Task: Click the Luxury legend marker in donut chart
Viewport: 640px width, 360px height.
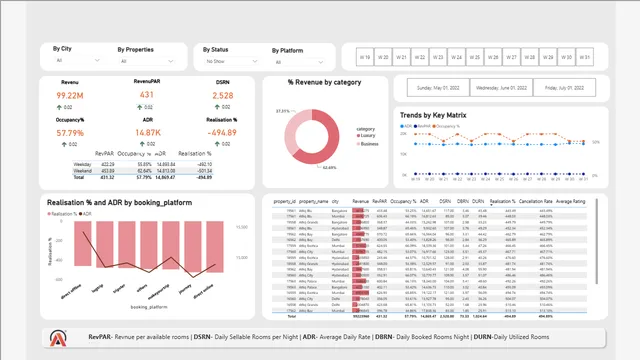Action: [x=358, y=136]
